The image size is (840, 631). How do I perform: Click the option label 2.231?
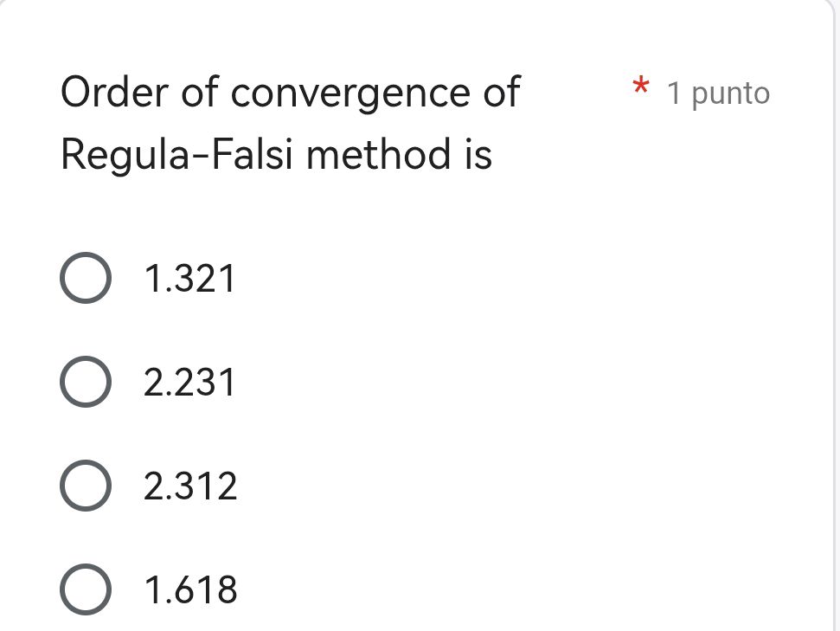(x=189, y=382)
